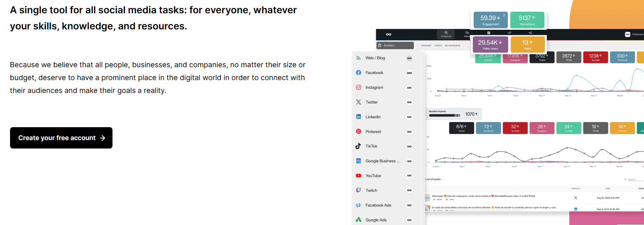Image resolution: width=644 pixels, height=225 pixels.
Task: Select the Google Ads icon in the list
Action: [358, 220]
